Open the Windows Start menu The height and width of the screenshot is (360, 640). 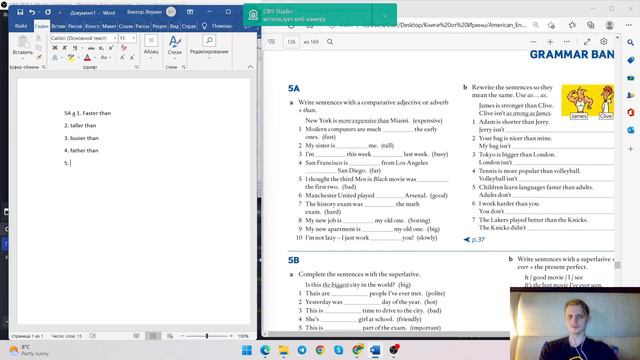tap(247, 350)
